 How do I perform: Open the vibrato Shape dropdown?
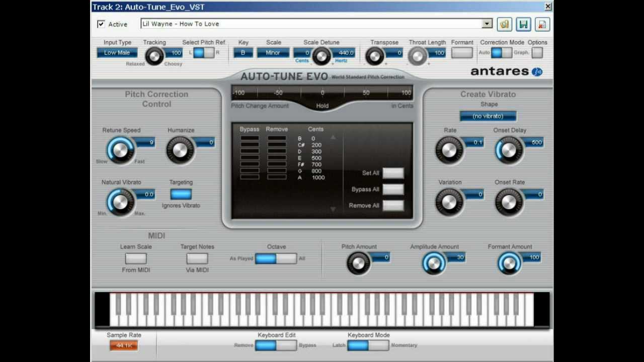pyautogui.click(x=488, y=116)
